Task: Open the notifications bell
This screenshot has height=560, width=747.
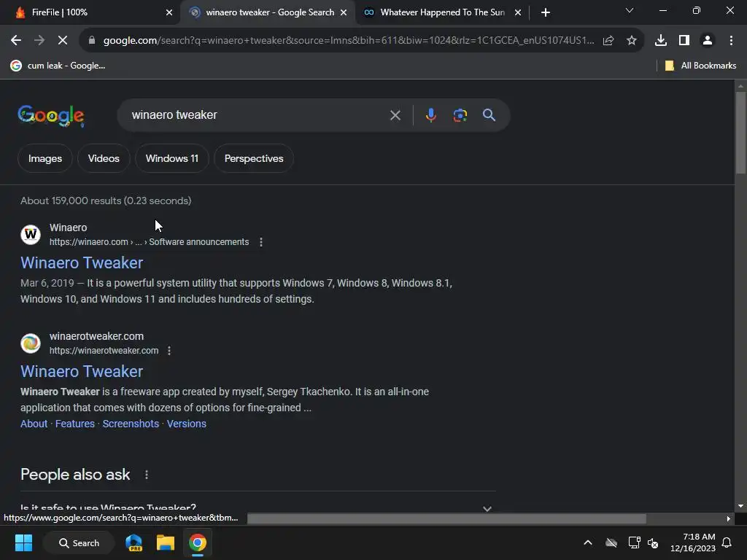Action: tap(727, 542)
